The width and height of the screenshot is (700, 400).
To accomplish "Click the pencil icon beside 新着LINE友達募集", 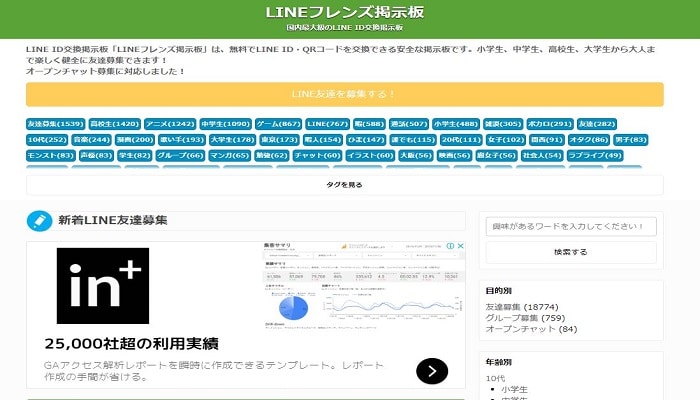I will (39, 221).
